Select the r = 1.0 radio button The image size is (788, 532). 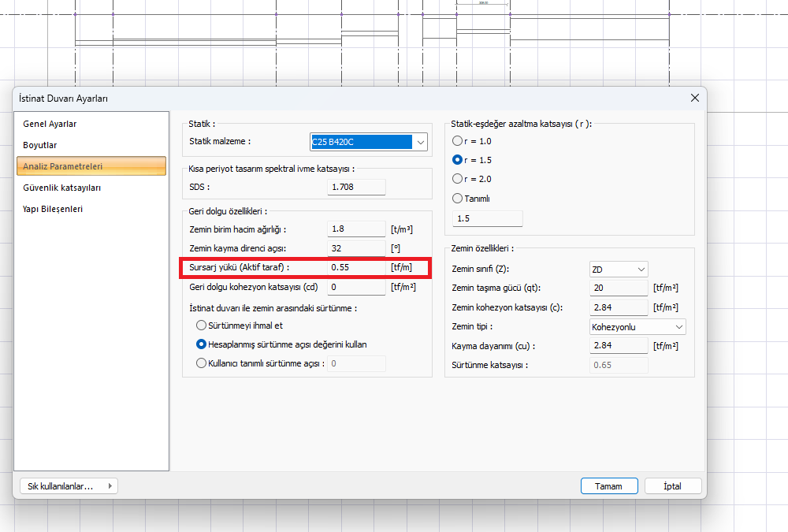pyautogui.click(x=458, y=140)
